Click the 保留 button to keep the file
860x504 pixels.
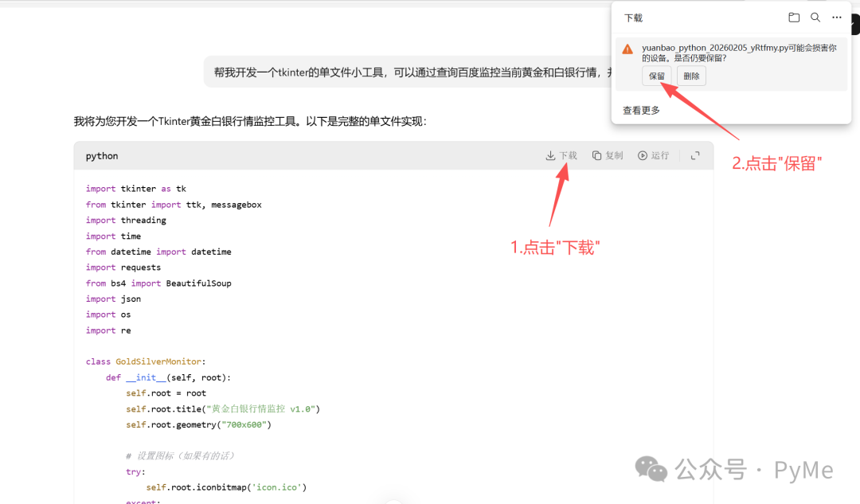coord(656,76)
